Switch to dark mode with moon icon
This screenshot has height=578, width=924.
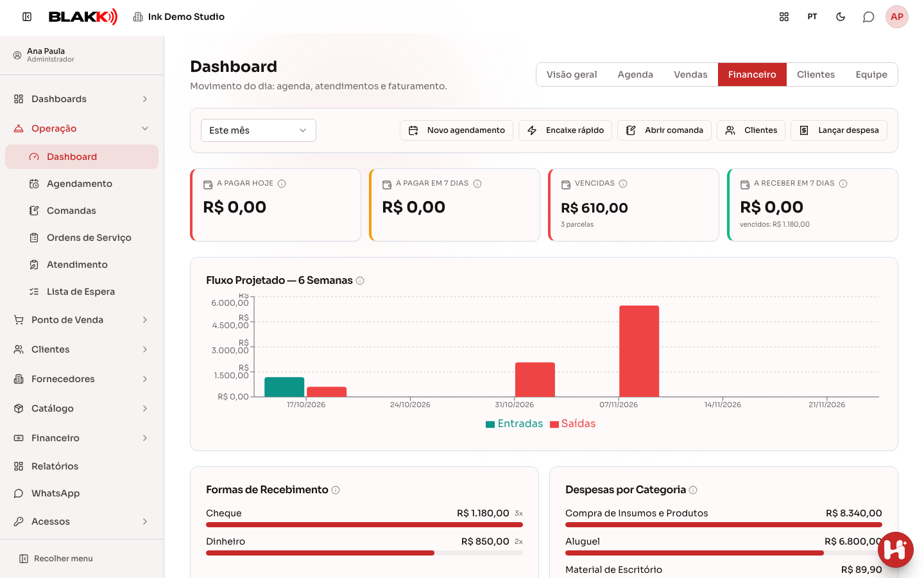tap(841, 17)
